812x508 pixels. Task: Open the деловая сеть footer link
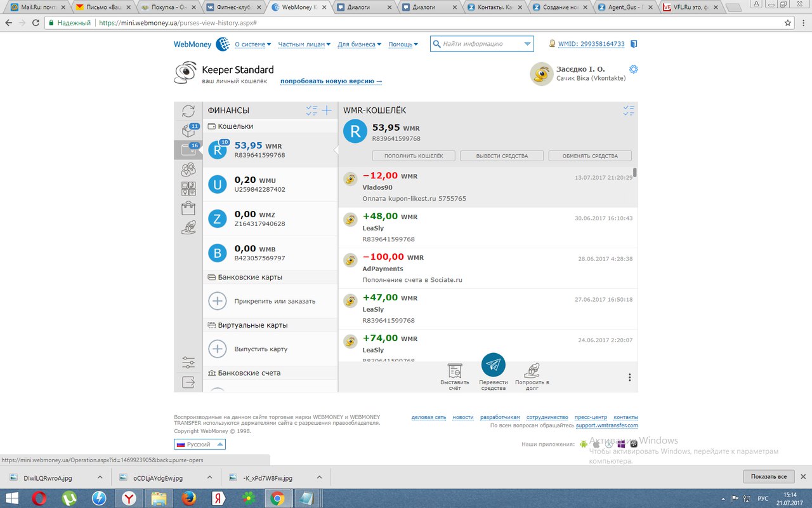tap(429, 417)
